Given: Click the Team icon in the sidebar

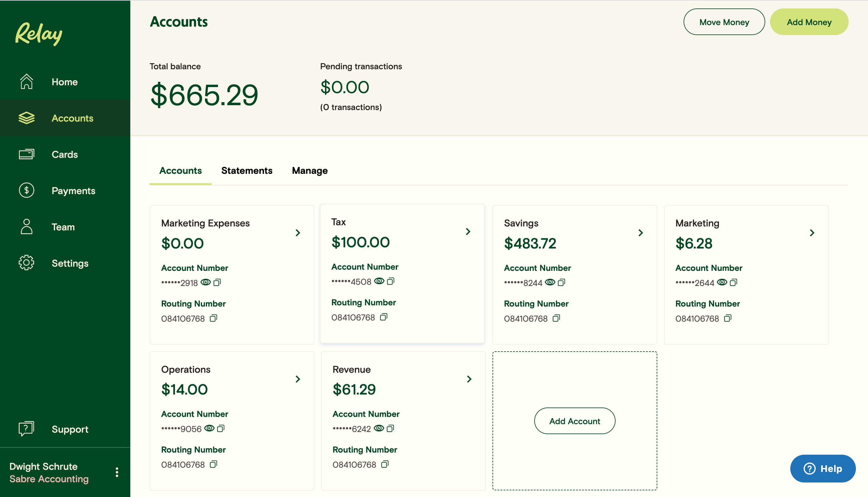Looking at the screenshot, I should coord(26,226).
